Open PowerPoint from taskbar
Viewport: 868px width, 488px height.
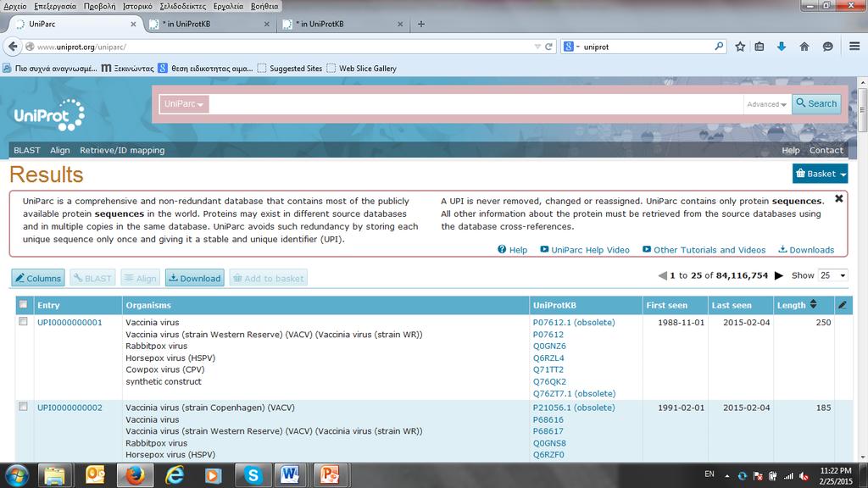(x=330, y=475)
